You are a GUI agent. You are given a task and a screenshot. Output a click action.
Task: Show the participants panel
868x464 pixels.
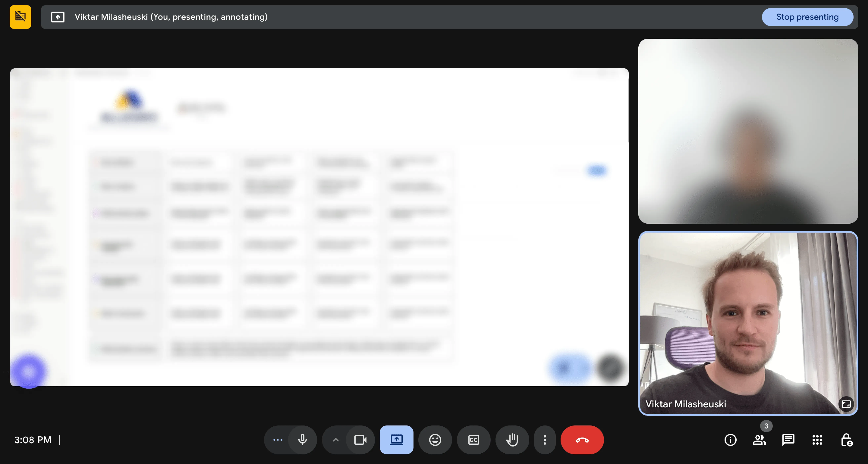pyautogui.click(x=759, y=440)
